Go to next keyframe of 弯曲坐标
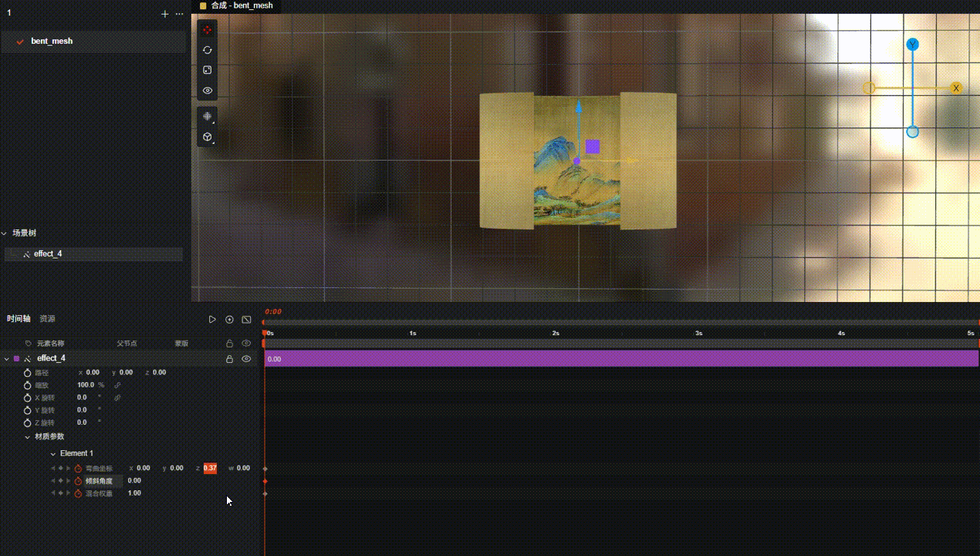The image size is (980, 556). click(68, 468)
